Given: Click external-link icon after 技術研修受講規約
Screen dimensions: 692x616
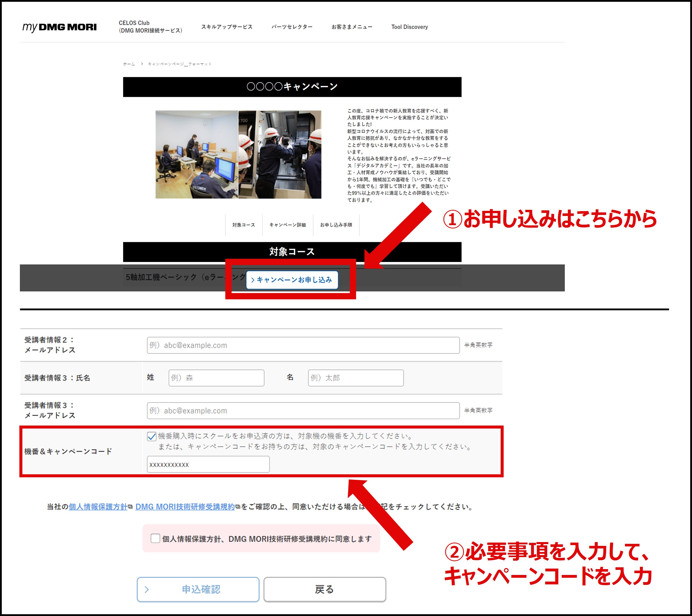Looking at the screenshot, I should (238, 507).
